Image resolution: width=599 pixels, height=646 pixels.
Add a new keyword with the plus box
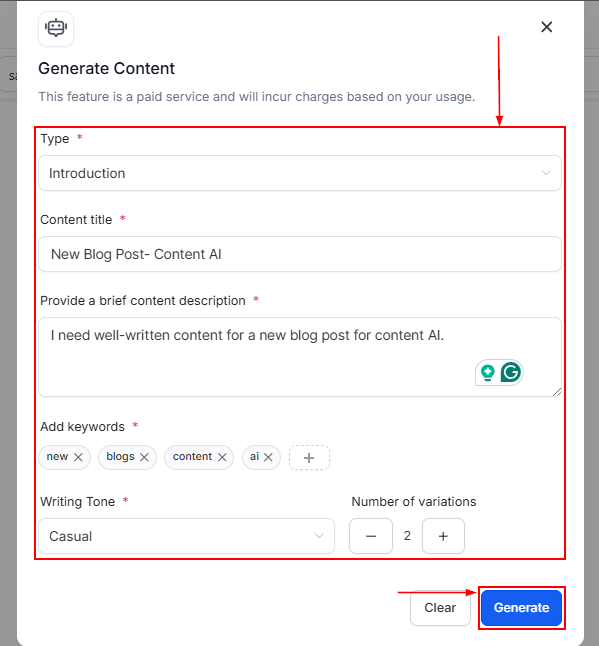(x=309, y=457)
